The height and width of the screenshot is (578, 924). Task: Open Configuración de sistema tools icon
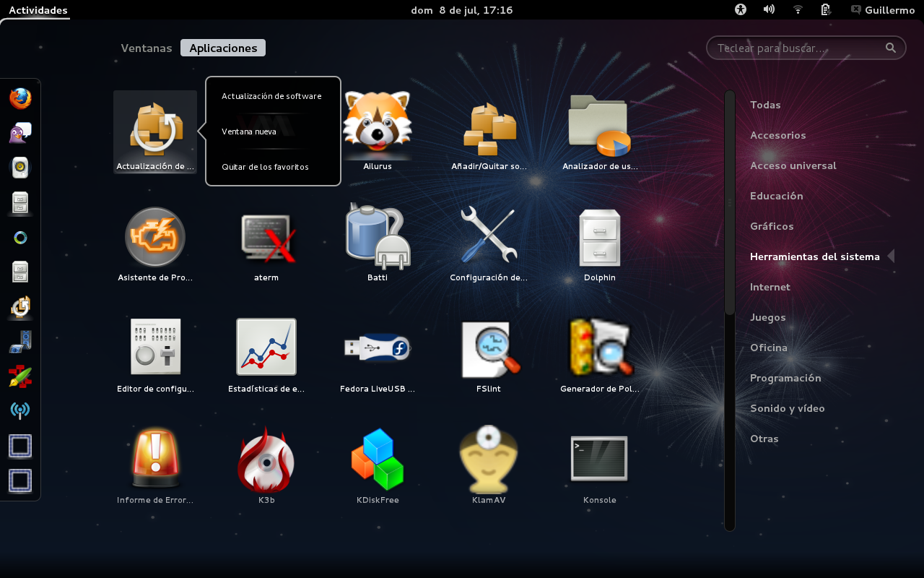pyautogui.click(x=489, y=243)
